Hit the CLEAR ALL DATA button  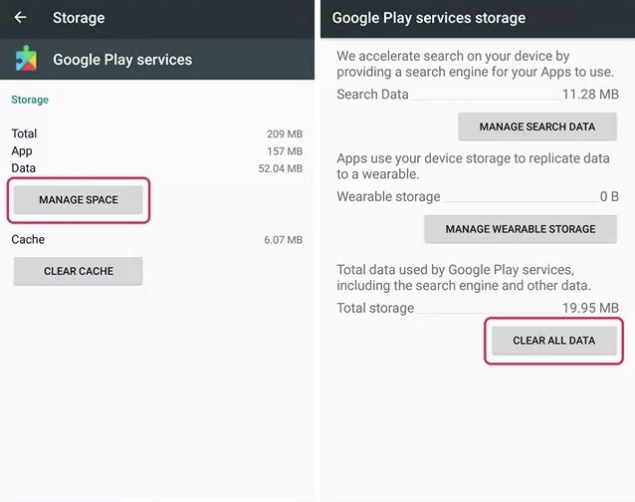tap(553, 341)
